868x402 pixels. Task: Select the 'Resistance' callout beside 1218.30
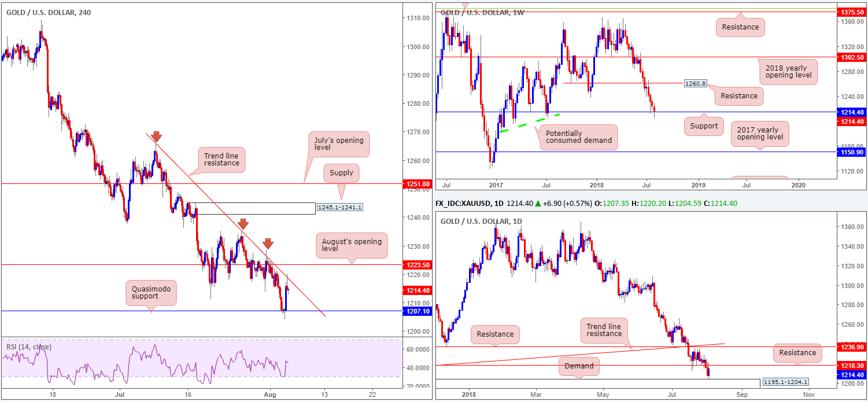pos(797,353)
